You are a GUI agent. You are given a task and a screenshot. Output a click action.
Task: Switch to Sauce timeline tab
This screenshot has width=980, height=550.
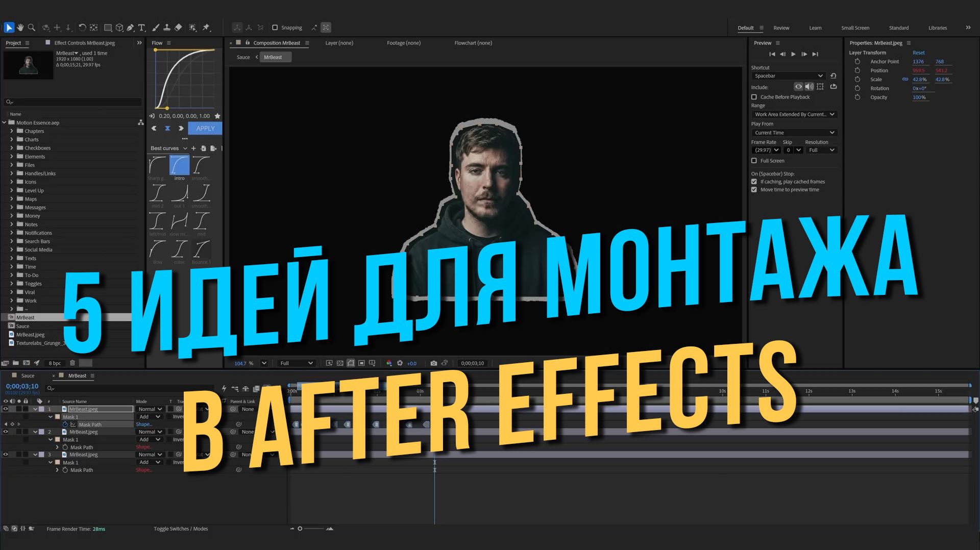28,376
